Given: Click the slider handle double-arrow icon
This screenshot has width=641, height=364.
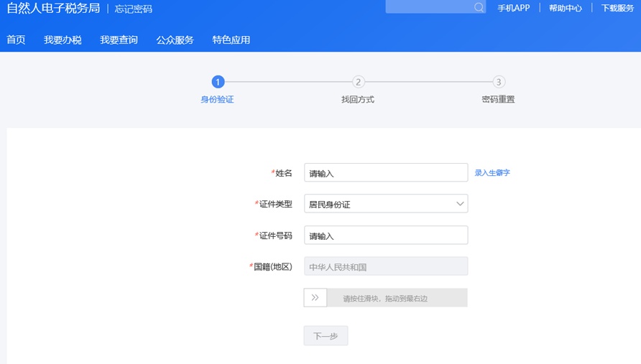Looking at the screenshot, I should [315, 297].
